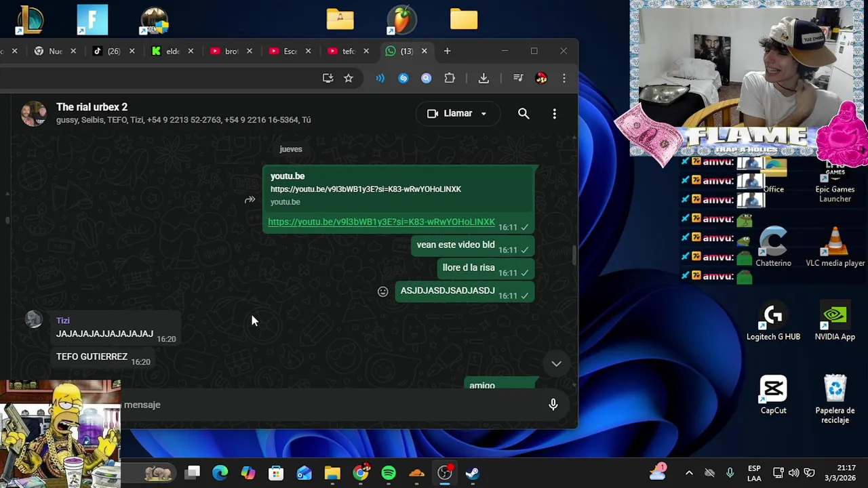Screen dimensions: 868x488
Task: Open the FL Studio fruit desktop icon
Action: pos(401,19)
